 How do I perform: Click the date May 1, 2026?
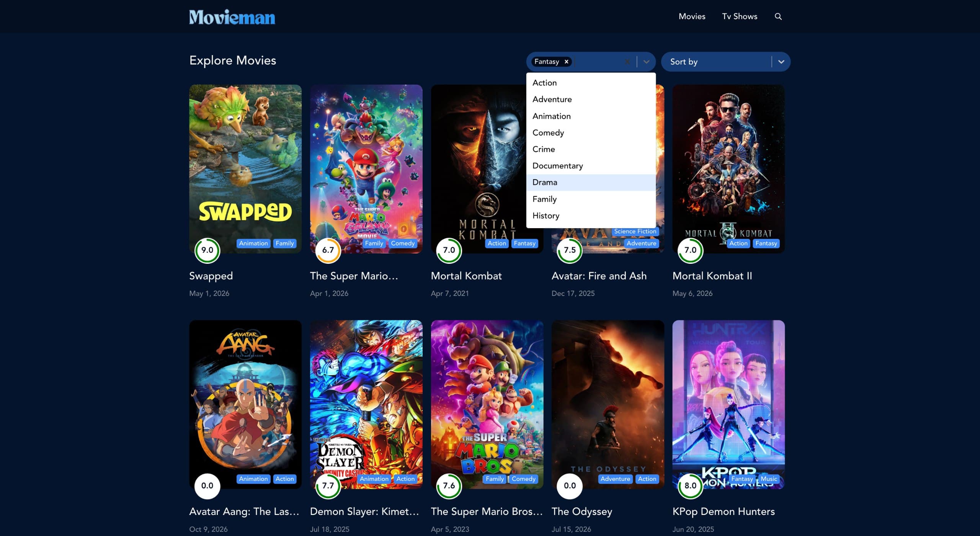coord(209,294)
